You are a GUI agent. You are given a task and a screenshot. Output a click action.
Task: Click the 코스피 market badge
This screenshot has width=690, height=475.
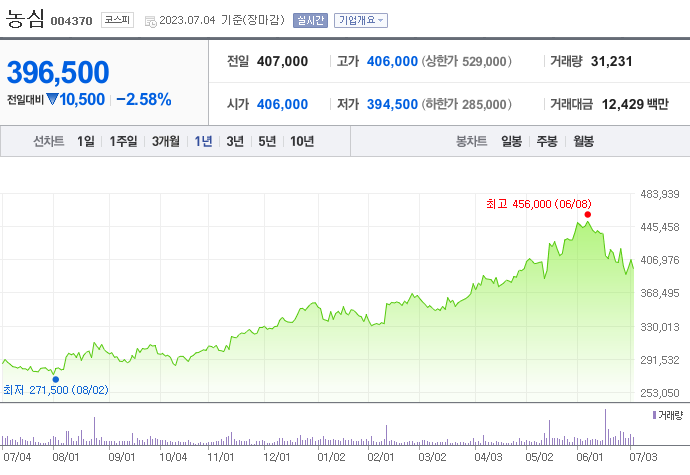(117, 20)
